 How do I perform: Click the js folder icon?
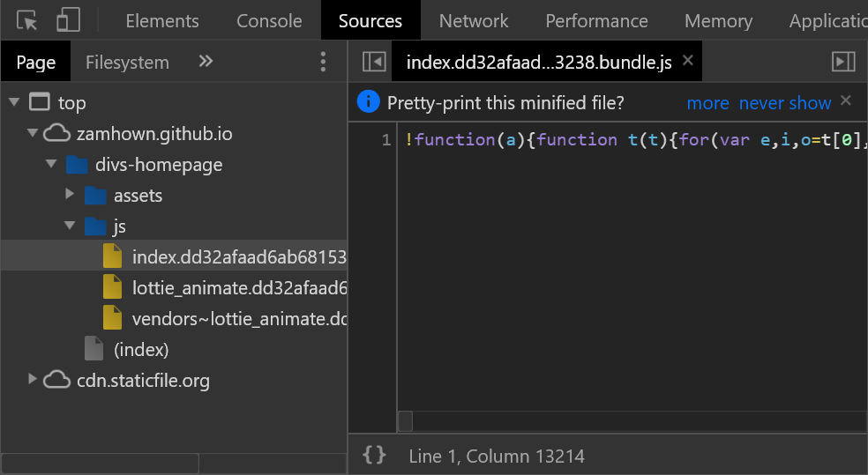click(95, 226)
